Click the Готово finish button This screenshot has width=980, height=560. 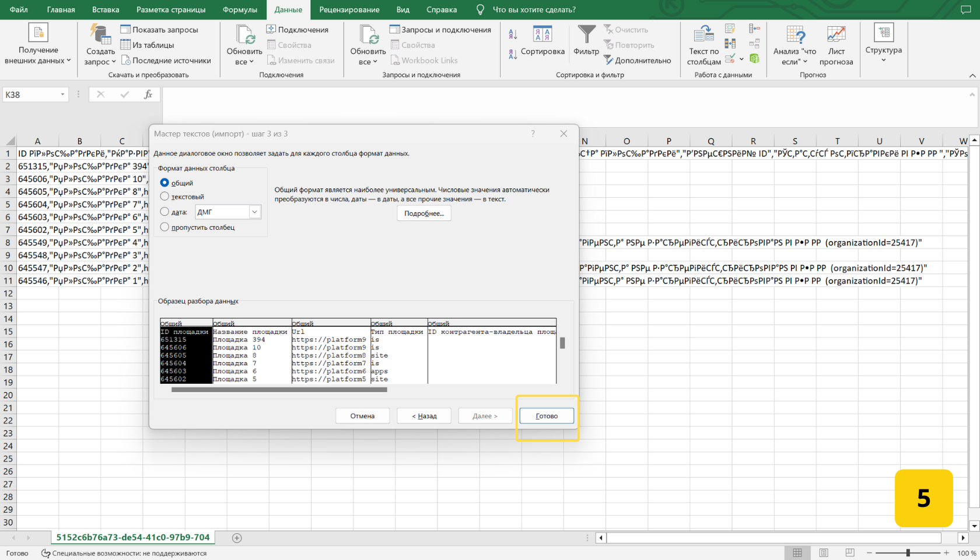coord(547,416)
